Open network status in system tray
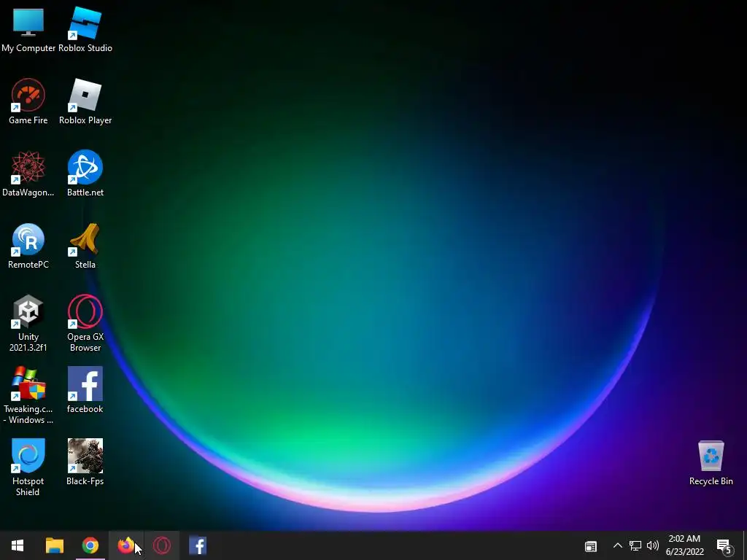The height and width of the screenshot is (560, 747). (x=635, y=545)
